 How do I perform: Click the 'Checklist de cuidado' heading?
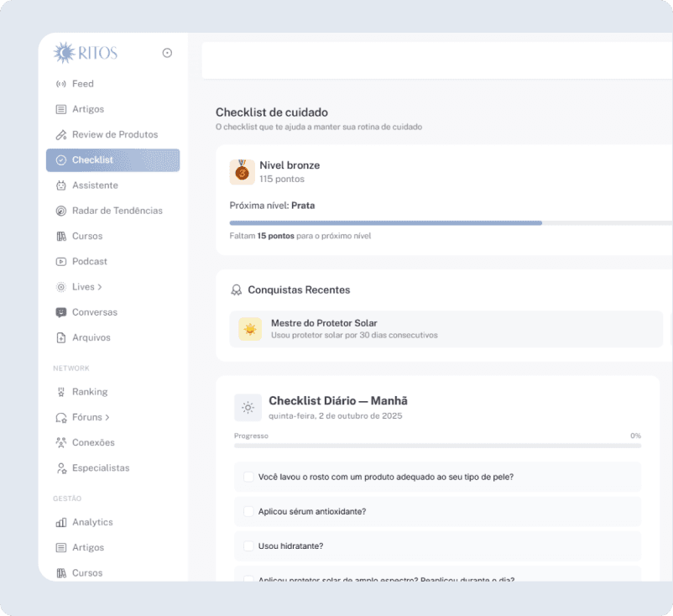click(x=272, y=112)
